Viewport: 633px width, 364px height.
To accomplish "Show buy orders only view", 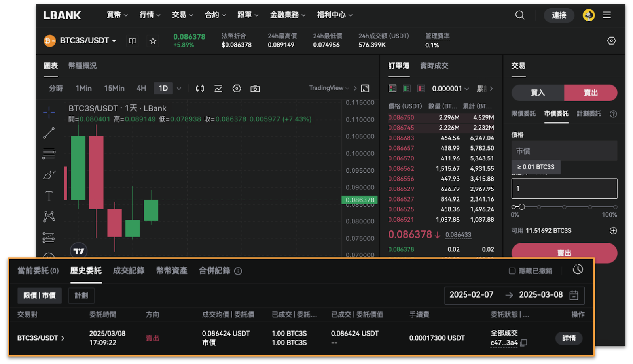I will tap(407, 89).
